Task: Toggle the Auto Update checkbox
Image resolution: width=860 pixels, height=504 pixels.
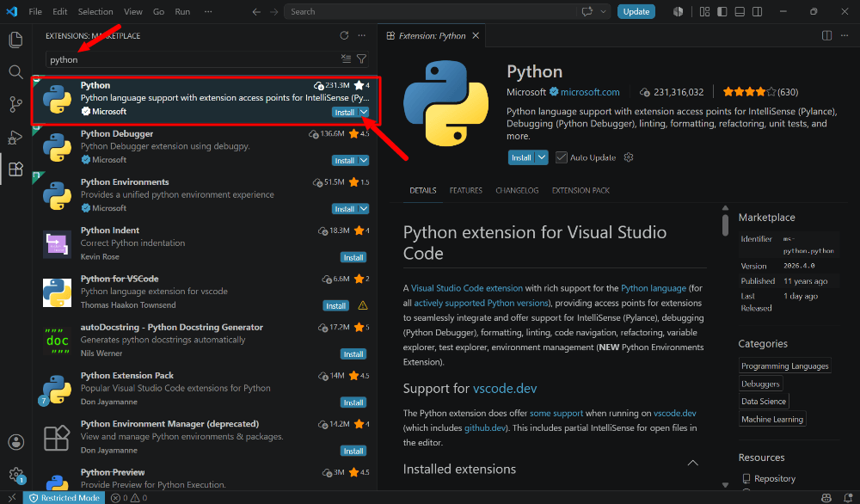Action: (561, 157)
